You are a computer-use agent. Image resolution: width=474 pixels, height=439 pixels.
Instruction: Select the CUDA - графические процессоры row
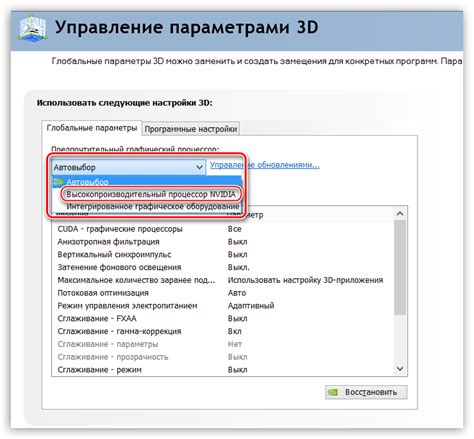pos(223,229)
